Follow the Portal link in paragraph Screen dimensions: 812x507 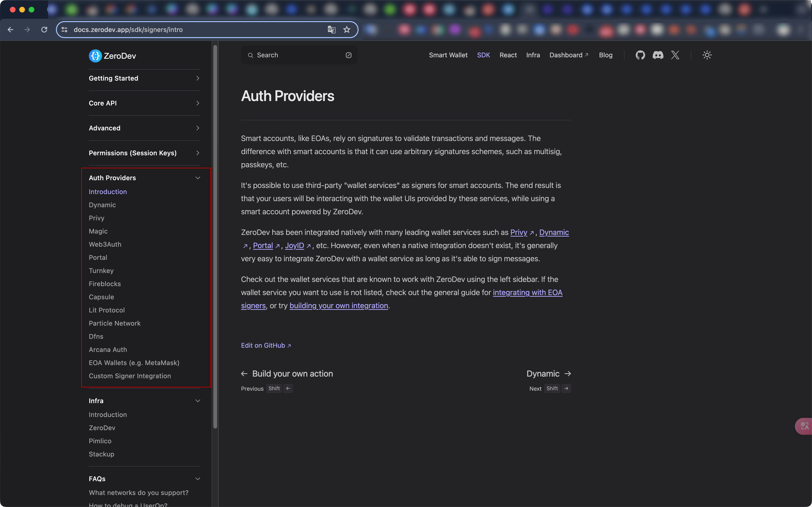point(263,246)
